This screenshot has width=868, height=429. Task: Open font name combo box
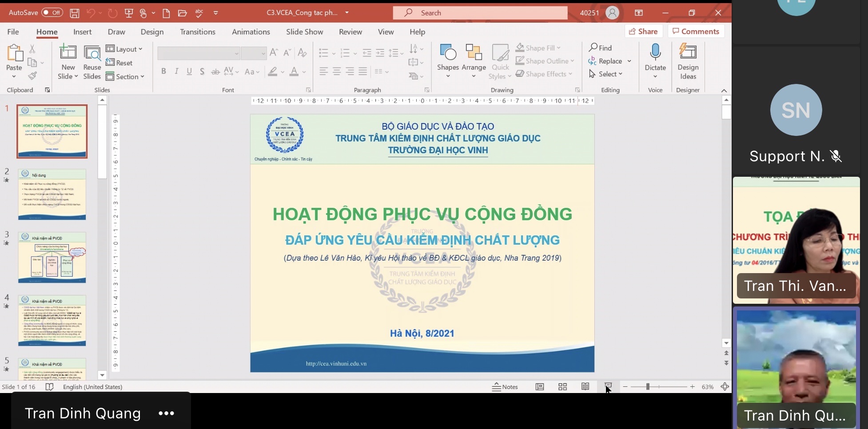point(199,53)
